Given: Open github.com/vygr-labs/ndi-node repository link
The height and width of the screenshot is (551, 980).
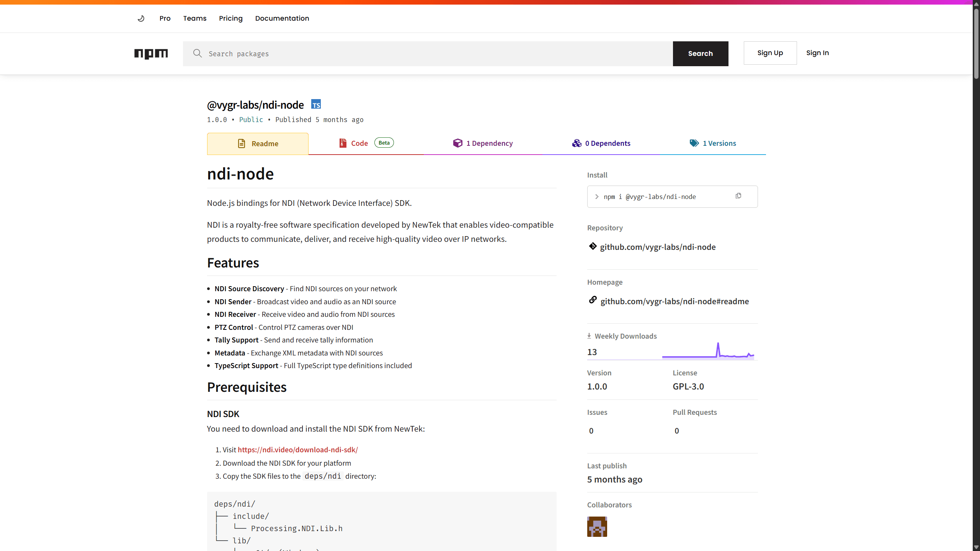Looking at the screenshot, I should (658, 247).
